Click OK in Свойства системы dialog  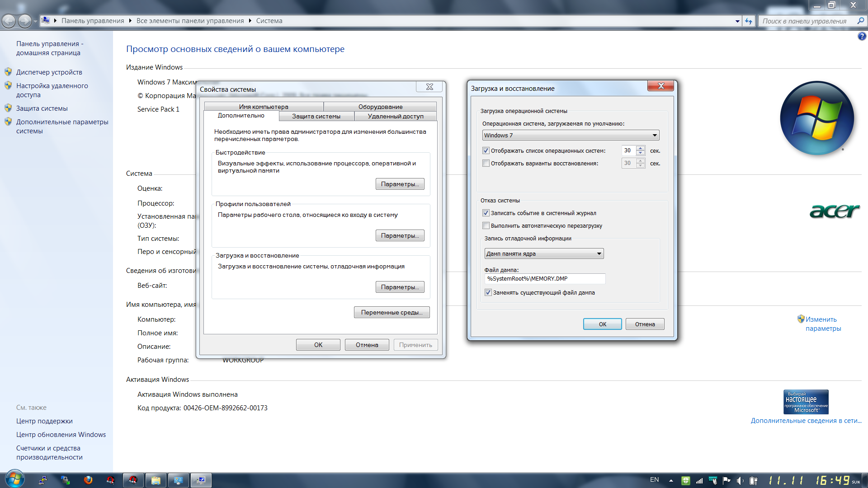[318, 345]
